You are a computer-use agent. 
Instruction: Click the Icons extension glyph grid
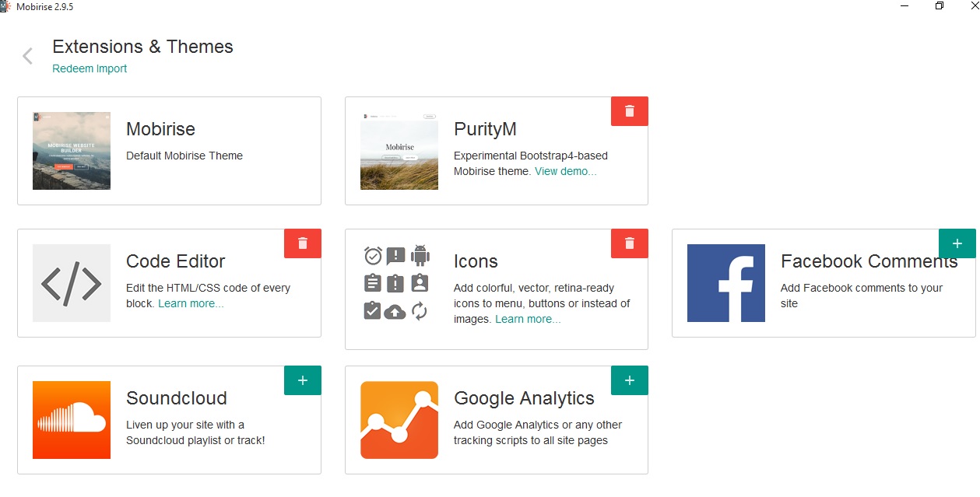click(396, 283)
